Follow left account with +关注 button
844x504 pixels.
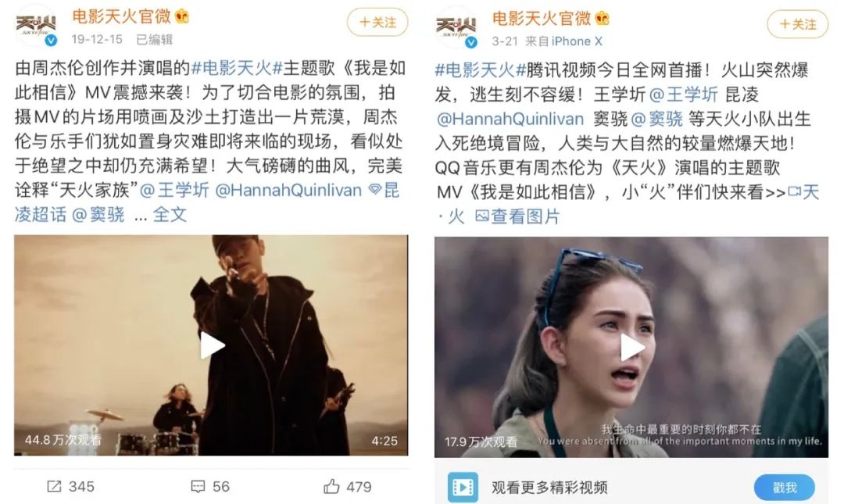[x=377, y=22]
